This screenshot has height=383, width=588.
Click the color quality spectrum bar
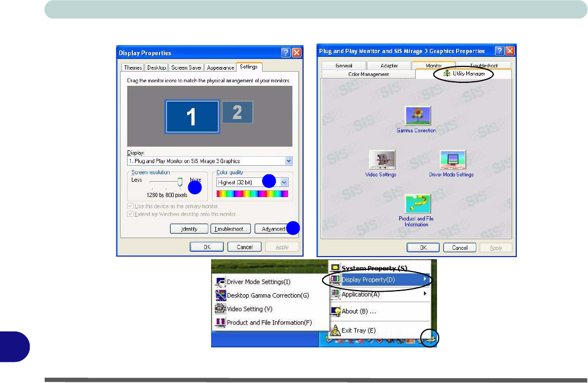coord(253,194)
